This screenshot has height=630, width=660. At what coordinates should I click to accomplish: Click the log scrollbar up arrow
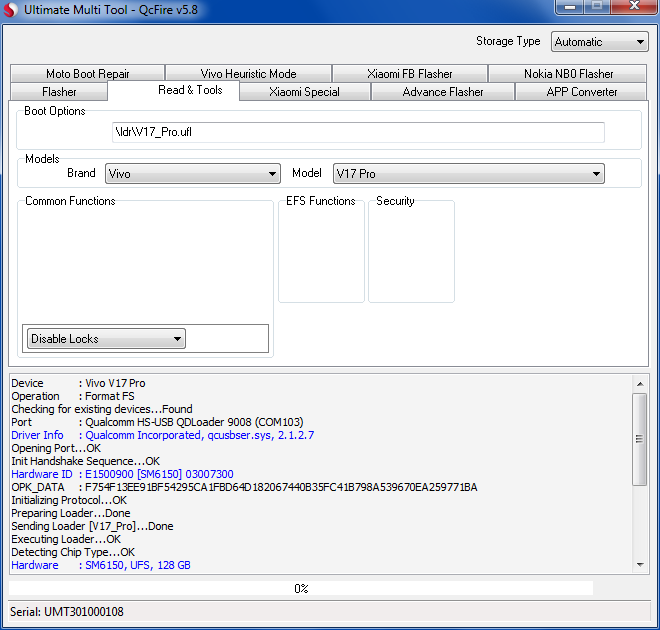click(640, 384)
